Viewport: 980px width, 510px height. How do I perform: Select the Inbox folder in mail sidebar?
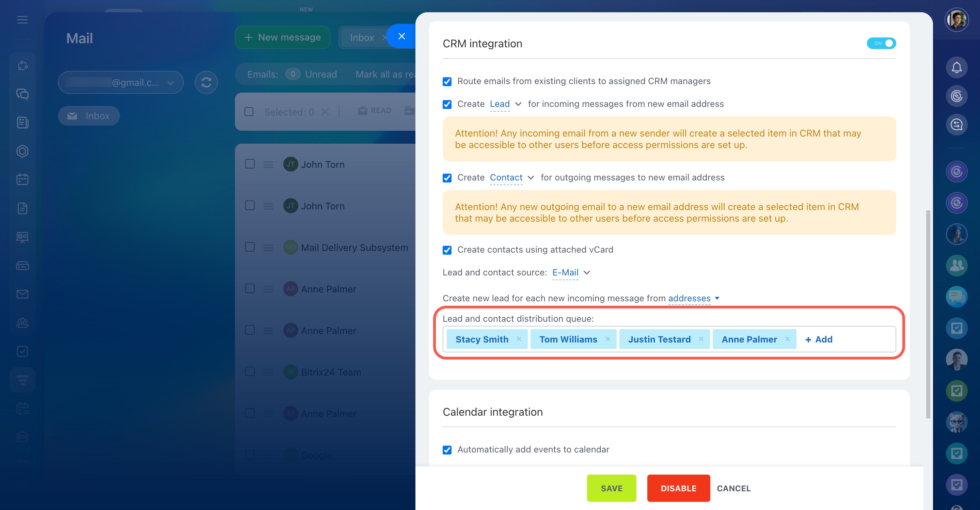pos(89,116)
